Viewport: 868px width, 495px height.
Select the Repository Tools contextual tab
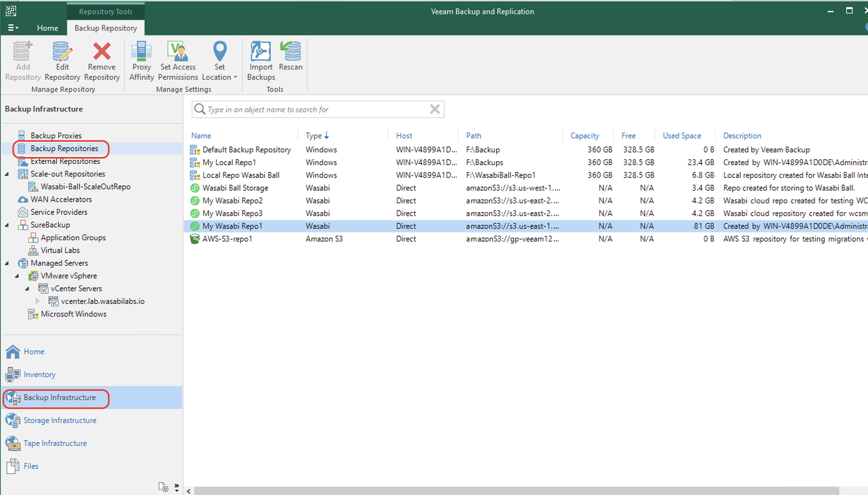coord(106,11)
